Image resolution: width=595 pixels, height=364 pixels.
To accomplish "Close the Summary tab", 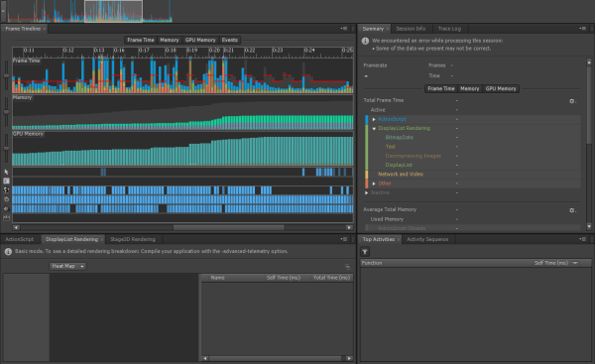I will [388, 29].
